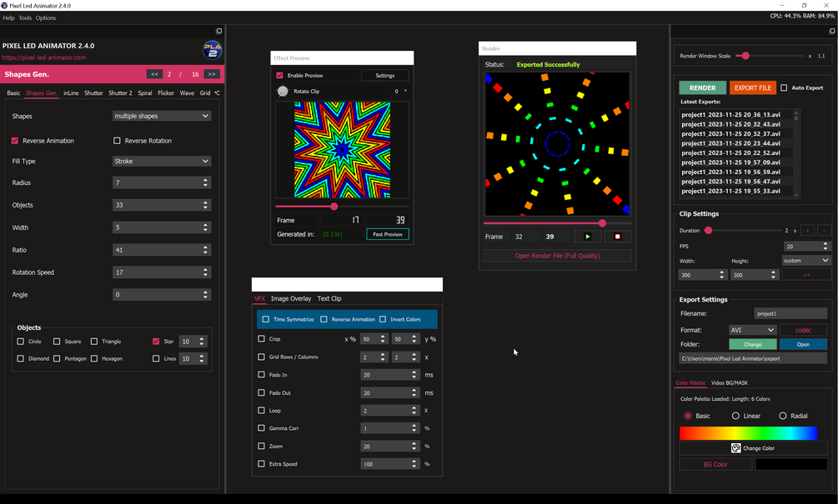
Task: Select export project1_2023-11-25 20_36_13.avi
Action: 730,115
